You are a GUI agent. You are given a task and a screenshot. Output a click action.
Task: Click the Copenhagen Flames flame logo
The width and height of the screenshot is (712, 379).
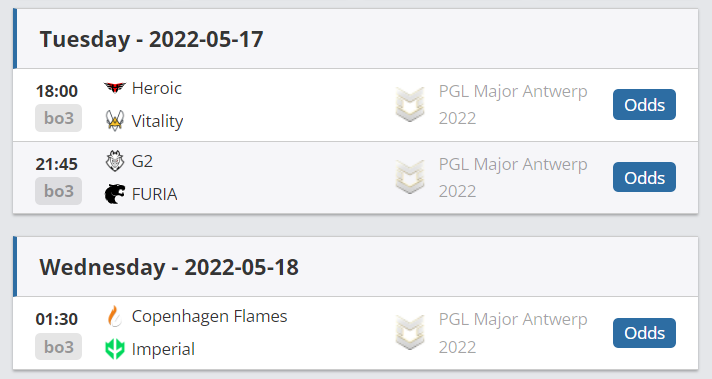114,316
